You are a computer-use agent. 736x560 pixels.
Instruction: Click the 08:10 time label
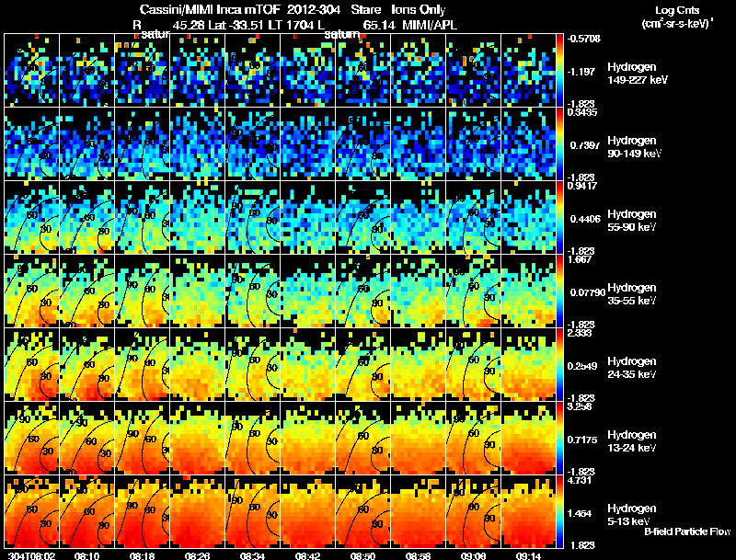86,556
